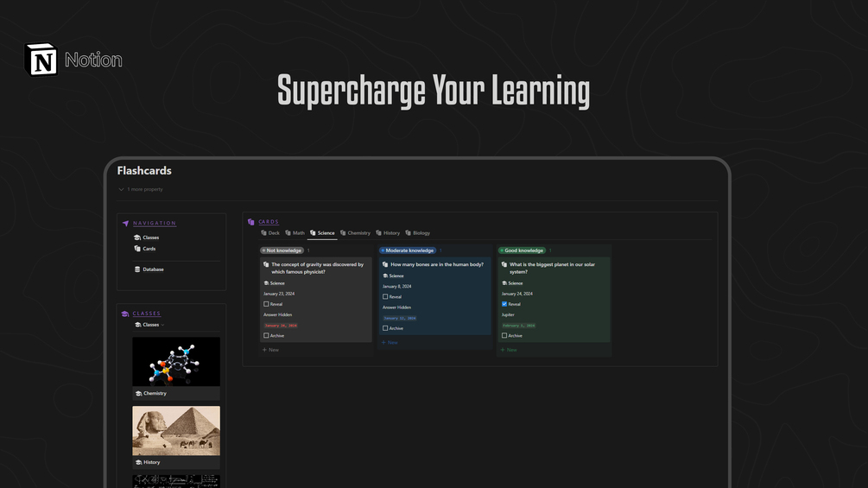
Task: Click the purple cards icon next to CARDS heading
Action: point(250,222)
